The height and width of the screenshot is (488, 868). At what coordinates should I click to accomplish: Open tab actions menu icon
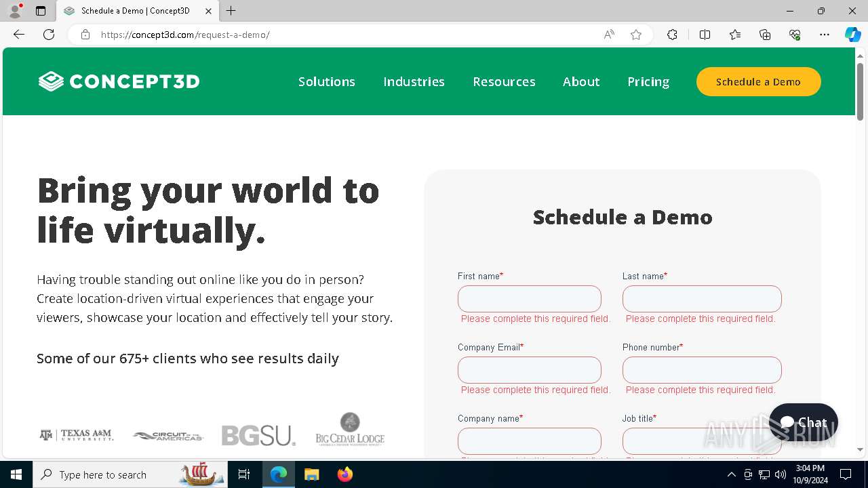[41, 11]
